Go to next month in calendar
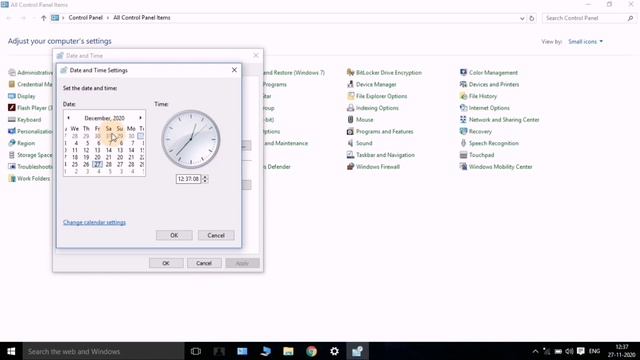Viewport: 640px width, 360px height. 140,118
